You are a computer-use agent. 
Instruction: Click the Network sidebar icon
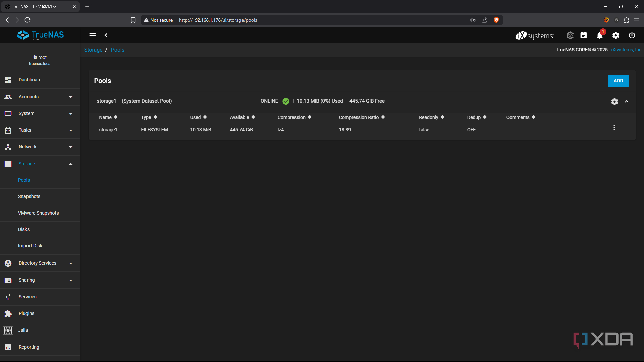8,147
